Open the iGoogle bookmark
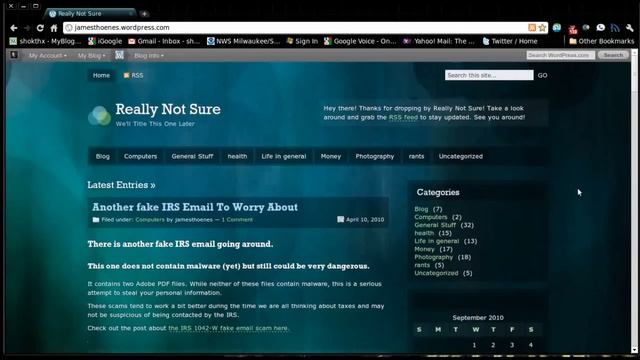This screenshot has height=360, width=640. (x=105, y=41)
